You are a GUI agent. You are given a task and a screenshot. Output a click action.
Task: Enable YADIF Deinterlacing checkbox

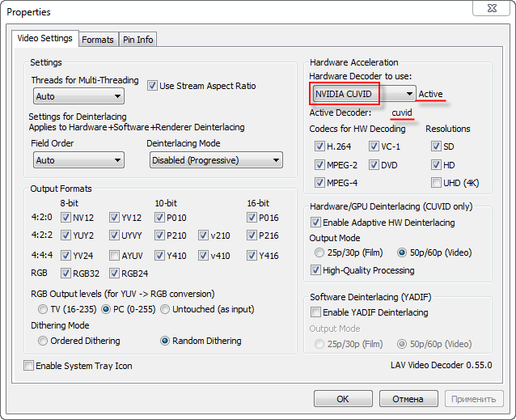pyautogui.click(x=315, y=312)
